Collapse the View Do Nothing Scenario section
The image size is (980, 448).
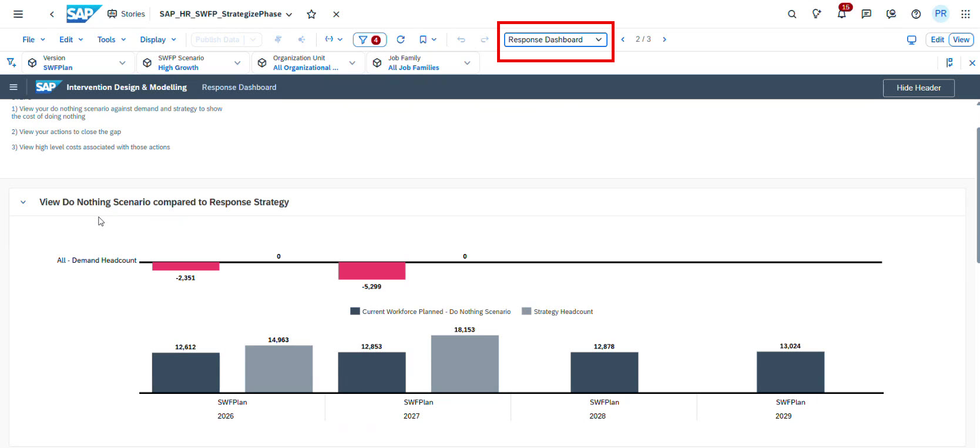24,202
